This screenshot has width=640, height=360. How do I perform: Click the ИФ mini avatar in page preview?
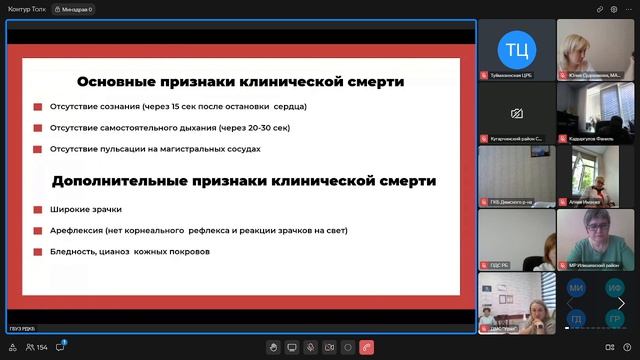pos(615,288)
